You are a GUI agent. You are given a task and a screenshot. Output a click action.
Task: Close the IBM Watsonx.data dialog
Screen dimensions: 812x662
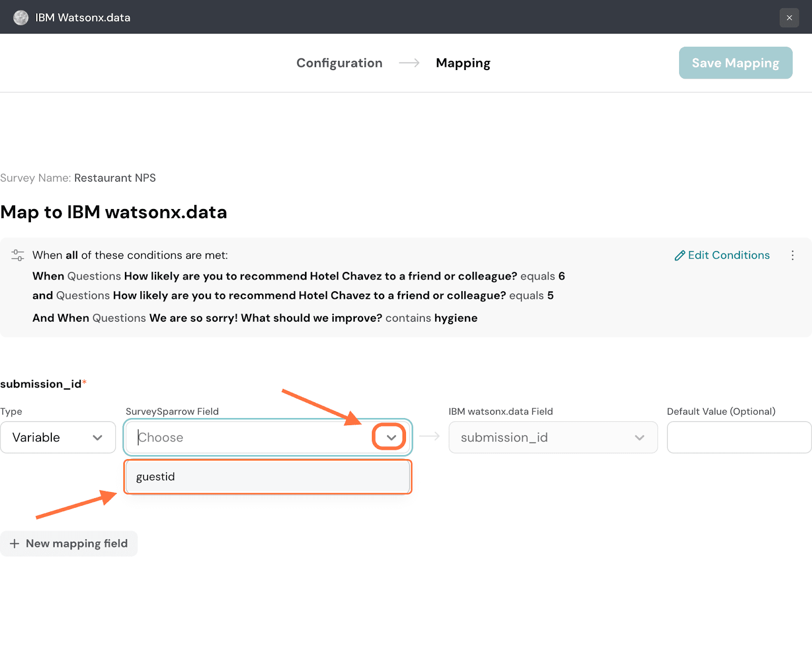click(x=789, y=18)
